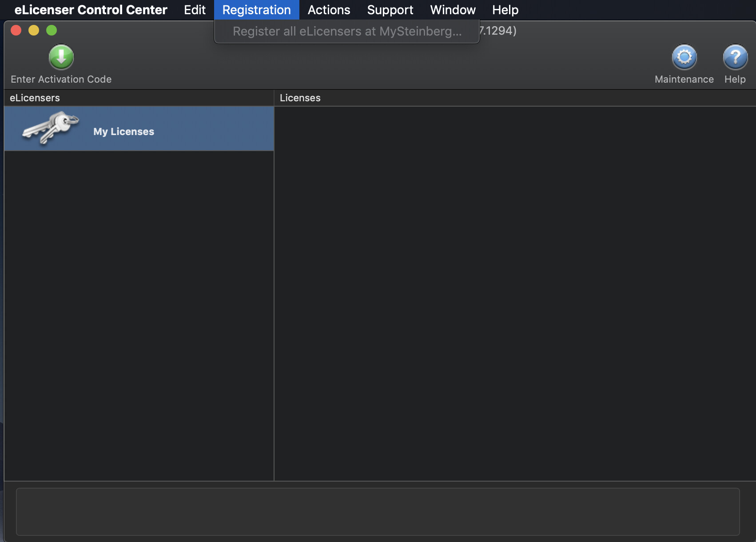Open the Support menu
The width and height of the screenshot is (756, 542).
click(x=390, y=9)
